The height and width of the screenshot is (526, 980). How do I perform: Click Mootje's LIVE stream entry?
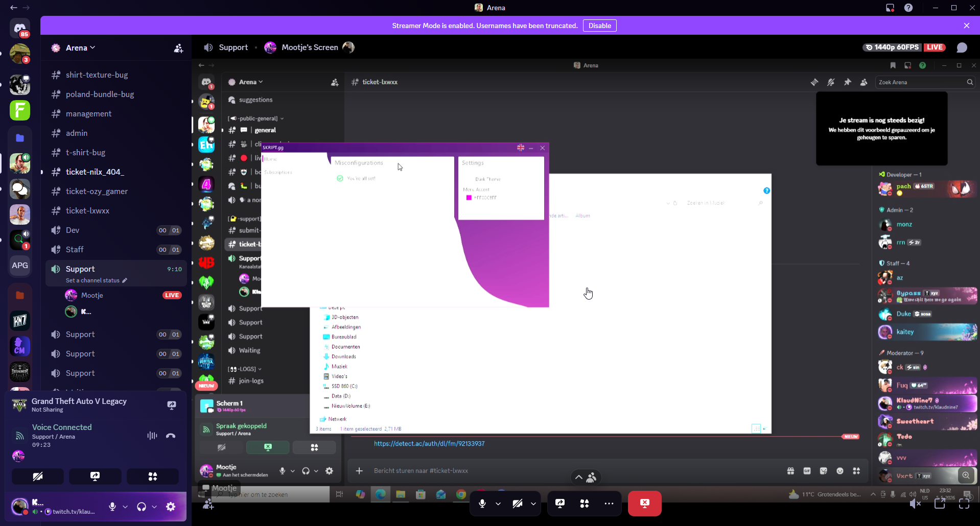123,295
